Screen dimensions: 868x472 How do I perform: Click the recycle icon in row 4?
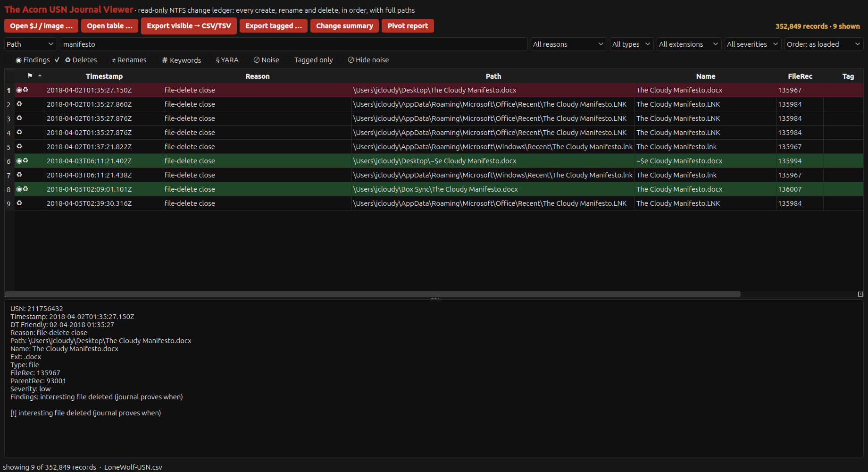19,132
